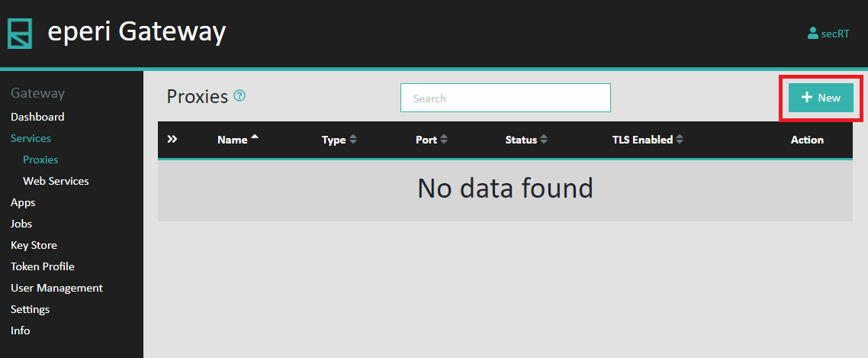Click the secRT user profile icon
The image size is (868, 358).
812,34
